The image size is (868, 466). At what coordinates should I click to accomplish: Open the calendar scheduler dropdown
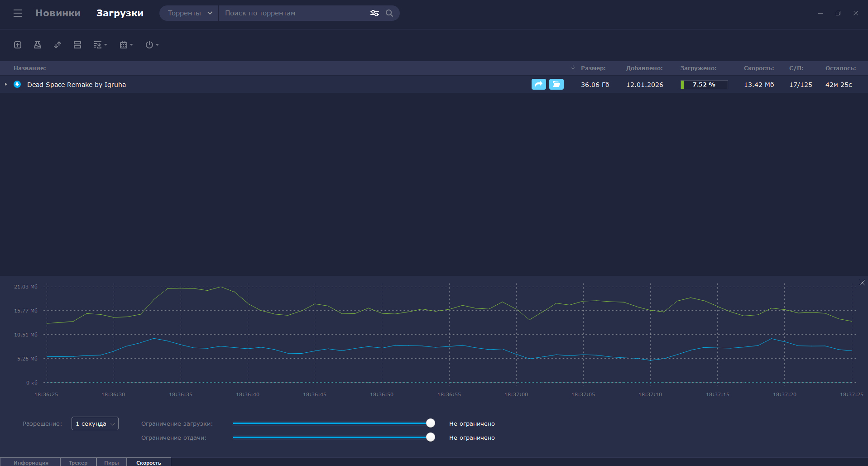click(126, 45)
